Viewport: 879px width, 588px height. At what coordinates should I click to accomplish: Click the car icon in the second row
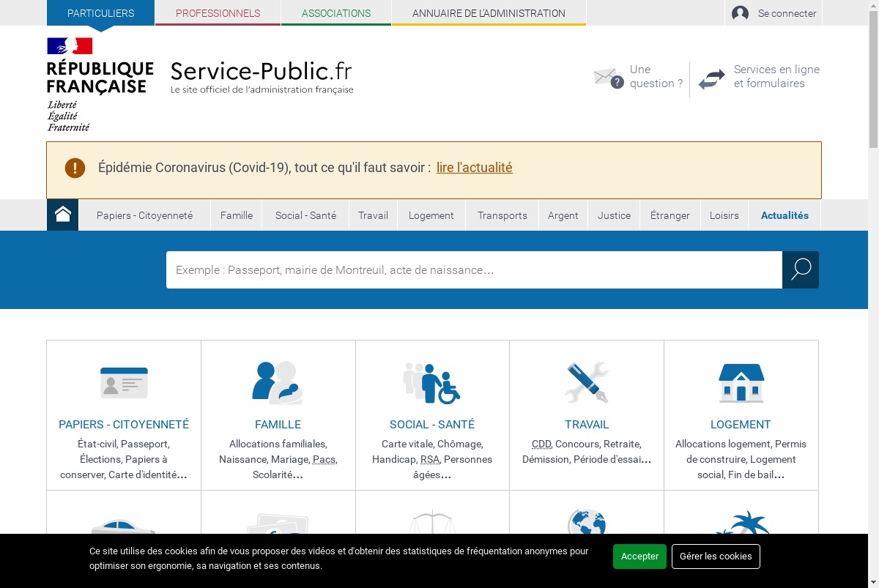[124, 526]
